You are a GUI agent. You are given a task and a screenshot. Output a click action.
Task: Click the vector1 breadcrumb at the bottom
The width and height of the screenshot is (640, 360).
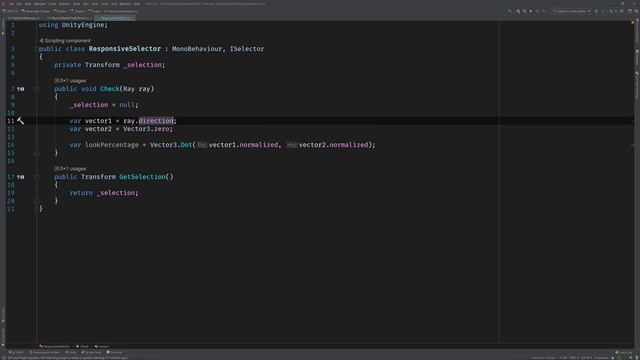(x=102, y=347)
